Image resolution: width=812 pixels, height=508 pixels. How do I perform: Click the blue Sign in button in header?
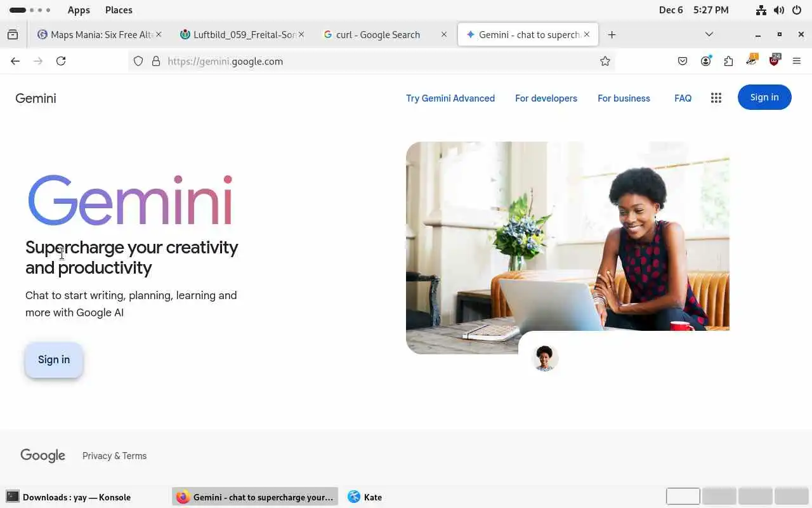(x=764, y=97)
